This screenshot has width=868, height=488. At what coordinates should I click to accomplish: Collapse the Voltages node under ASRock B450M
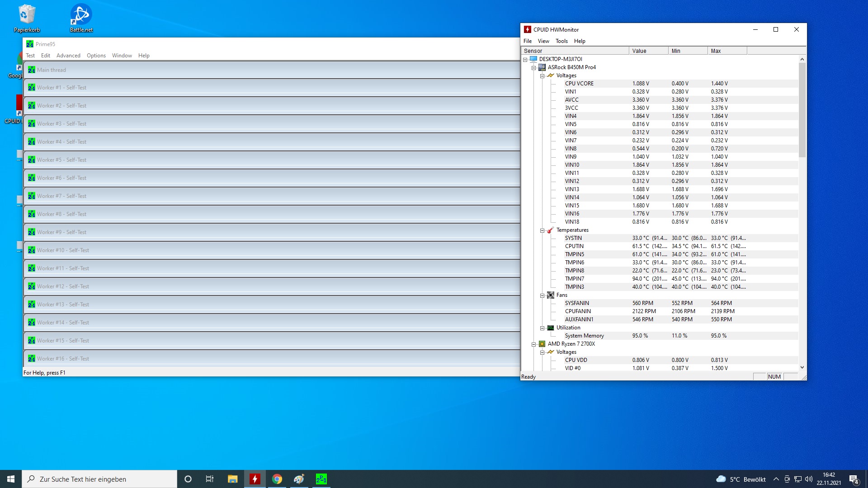tap(542, 76)
